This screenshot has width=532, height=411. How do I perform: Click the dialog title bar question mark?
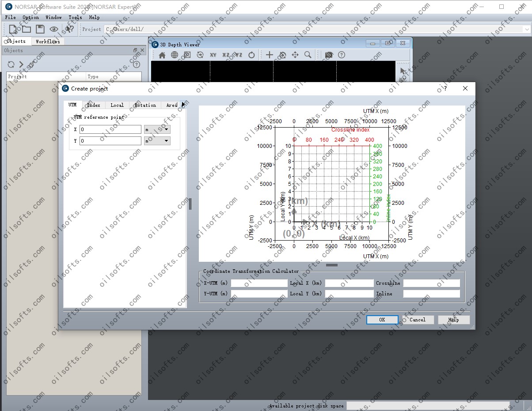(x=445, y=88)
